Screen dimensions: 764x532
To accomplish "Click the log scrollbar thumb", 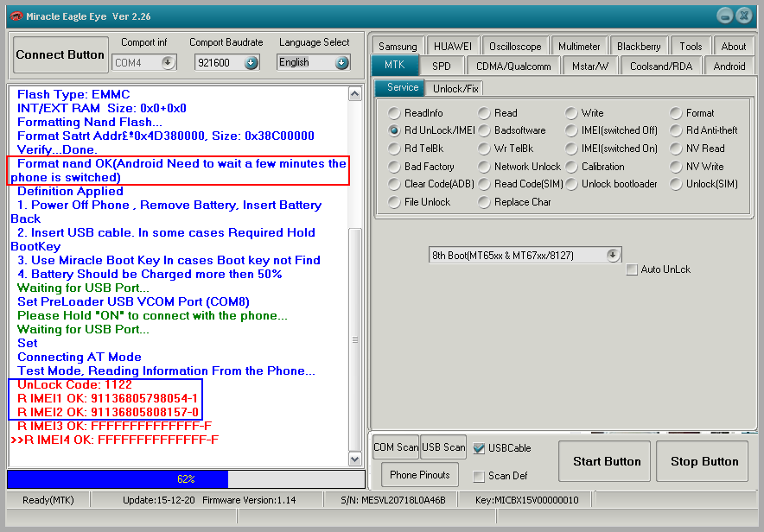I will [x=355, y=339].
